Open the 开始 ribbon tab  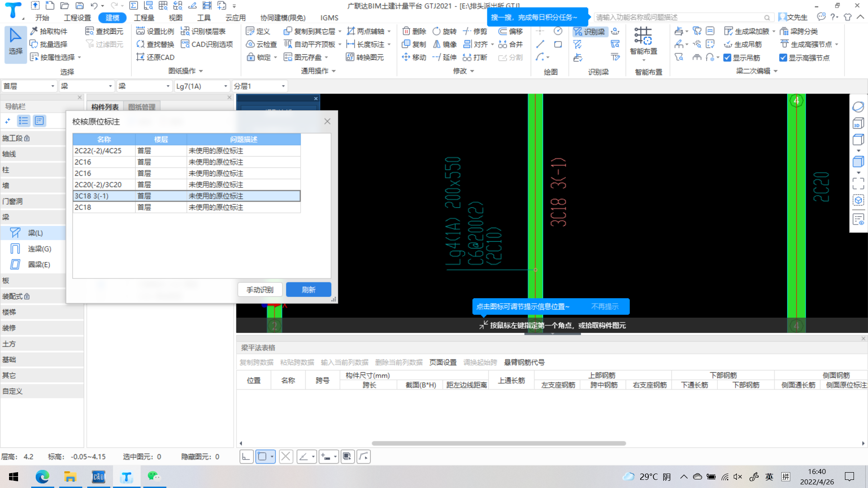click(x=42, y=18)
